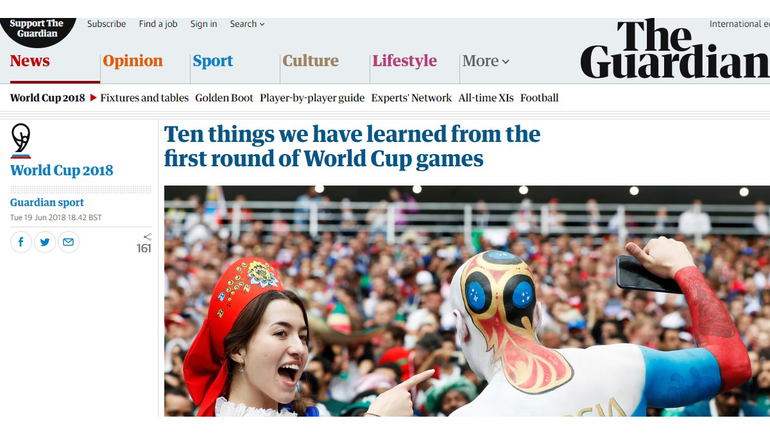Click the article's main fan photo
The width and height of the screenshot is (770, 434).
[x=467, y=301]
